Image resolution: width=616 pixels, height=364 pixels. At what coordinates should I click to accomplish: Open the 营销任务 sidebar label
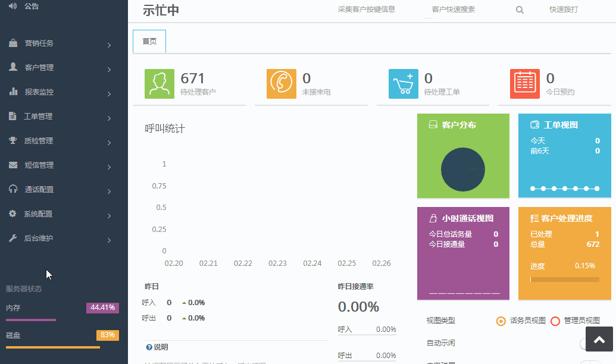click(39, 43)
